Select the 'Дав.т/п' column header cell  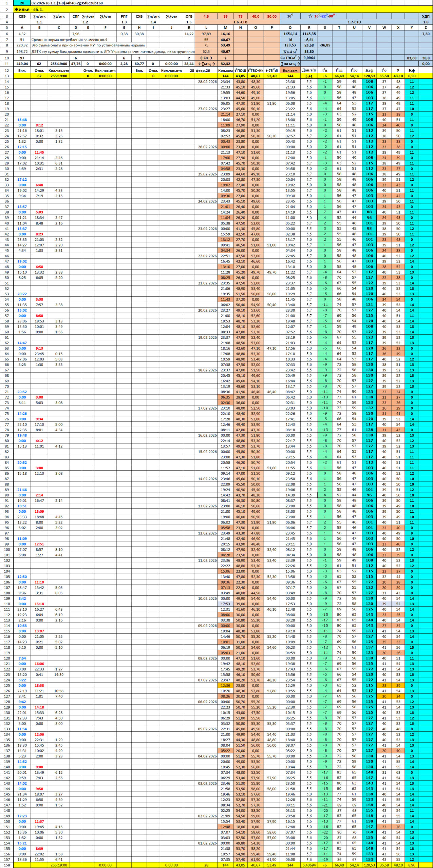[309, 71]
